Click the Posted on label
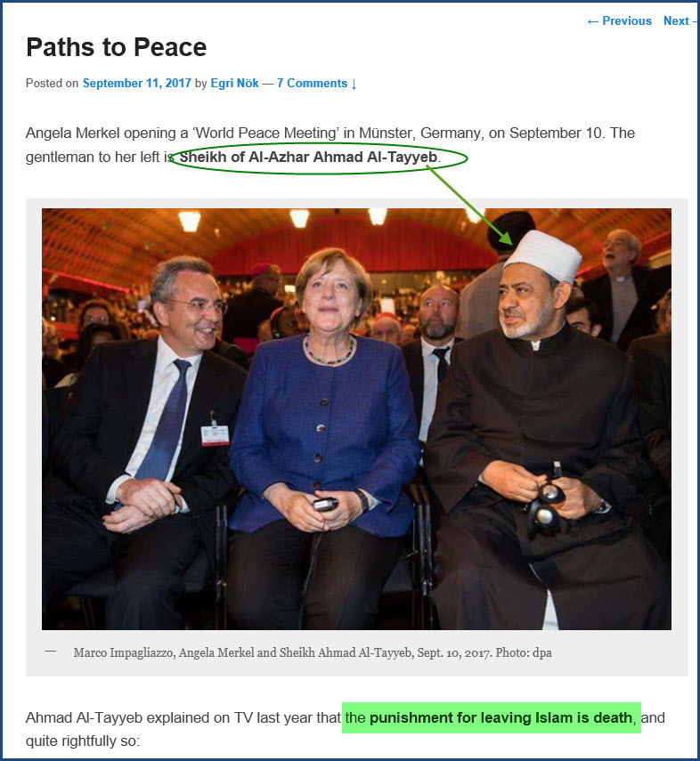The image size is (700, 761). (52, 83)
